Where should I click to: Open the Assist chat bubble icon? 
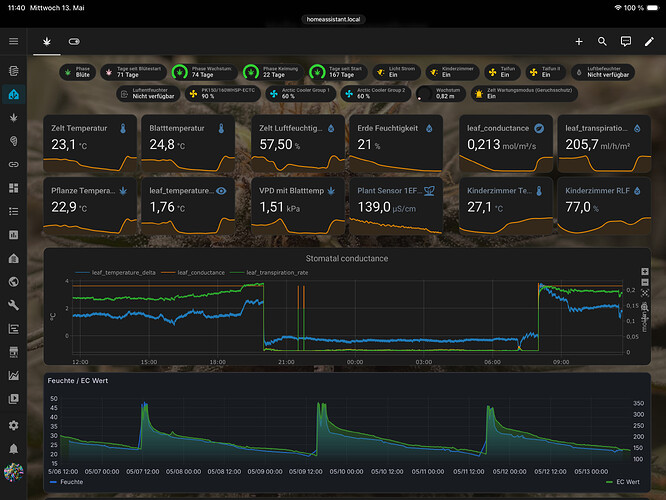(625, 41)
